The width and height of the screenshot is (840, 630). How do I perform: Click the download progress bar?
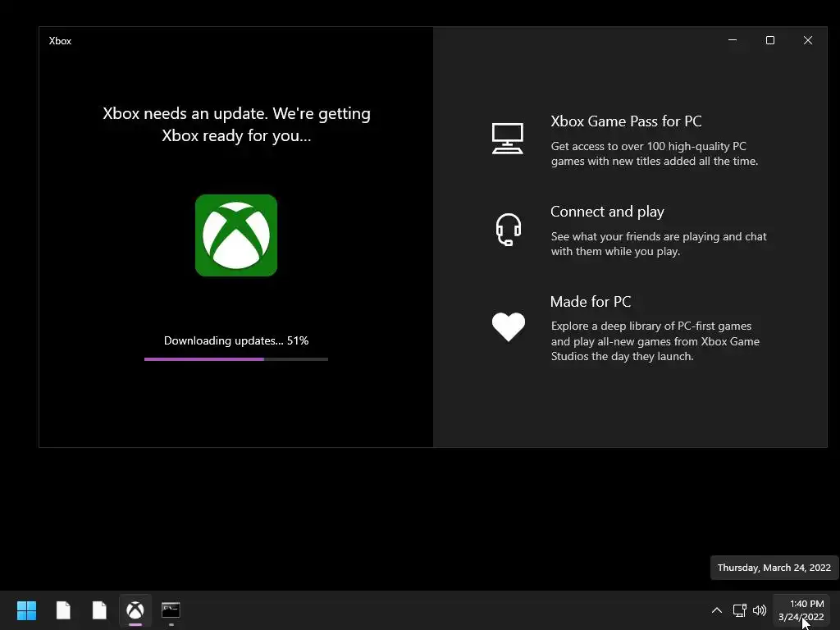click(235, 359)
